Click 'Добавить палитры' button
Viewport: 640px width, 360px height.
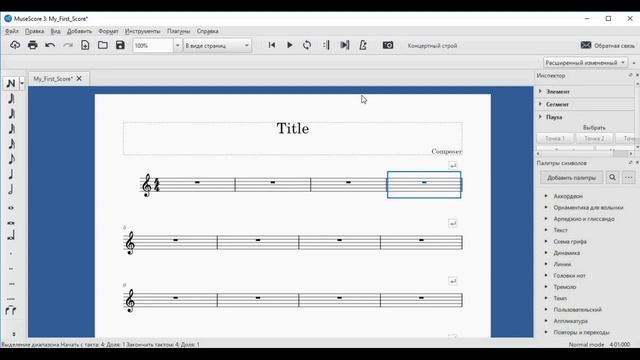click(x=571, y=178)
